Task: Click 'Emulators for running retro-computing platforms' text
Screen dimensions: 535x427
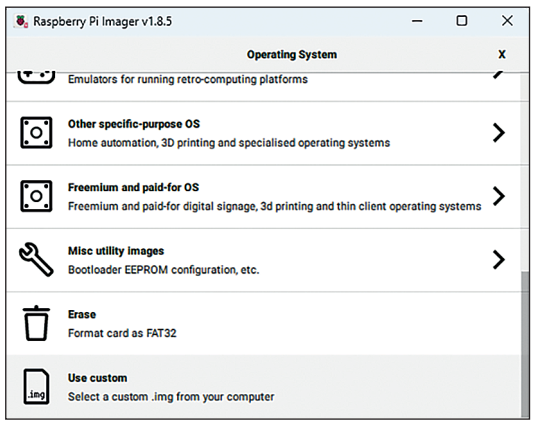Action: [x=188, y=80]
